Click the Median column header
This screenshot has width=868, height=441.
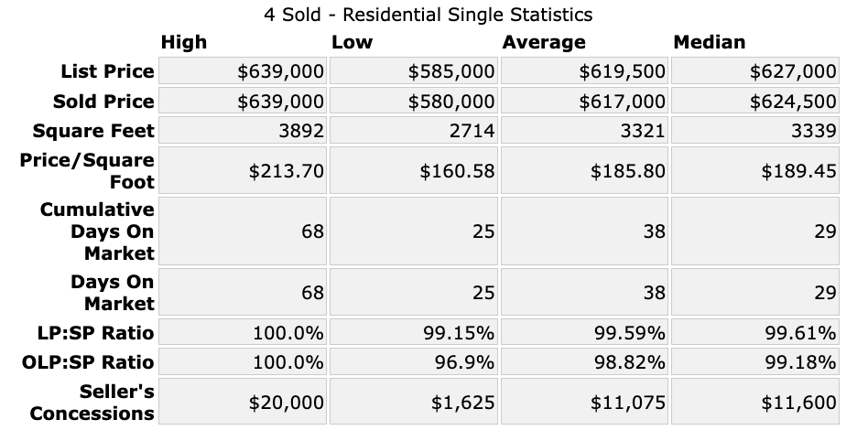[709, 42]
